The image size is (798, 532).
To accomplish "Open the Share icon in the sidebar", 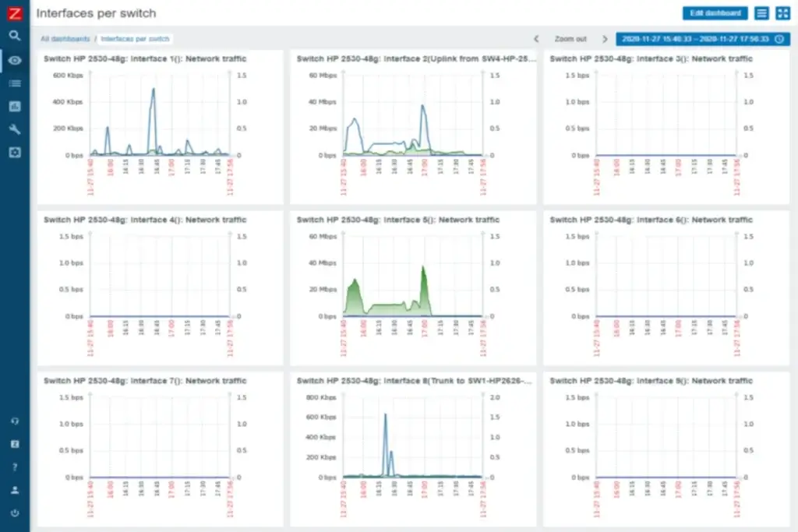I will pos(15,444).
